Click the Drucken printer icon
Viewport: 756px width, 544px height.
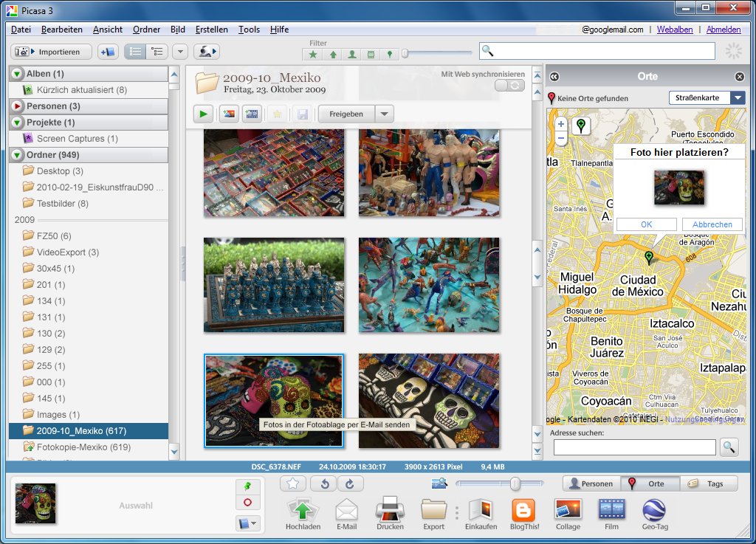[390, 510]
